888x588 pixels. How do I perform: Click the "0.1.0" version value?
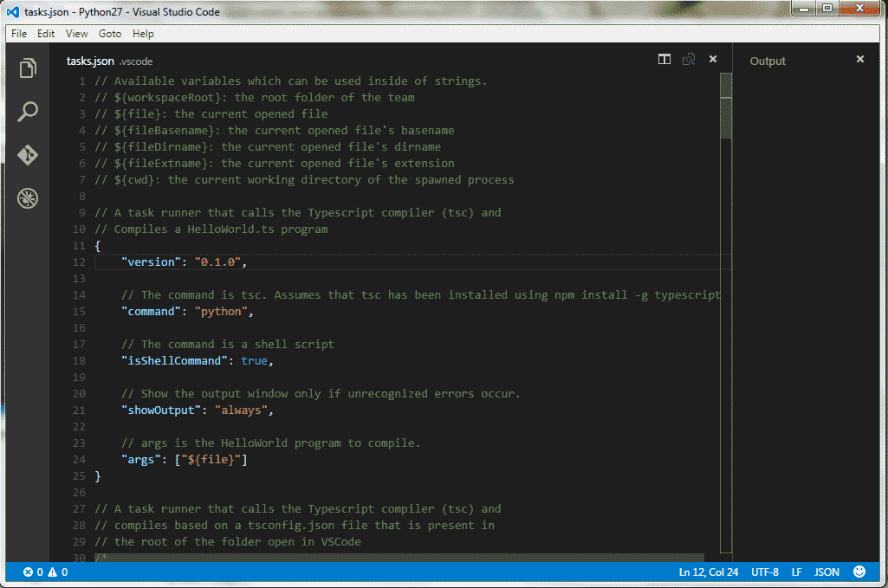(x=218, y=262)
